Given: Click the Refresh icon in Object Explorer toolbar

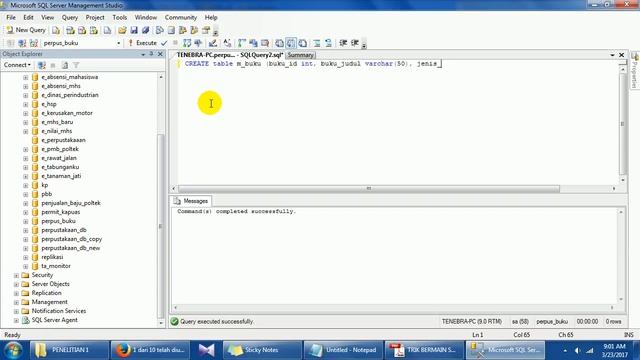Looking at the screenshot, I should tap(64, 65).
